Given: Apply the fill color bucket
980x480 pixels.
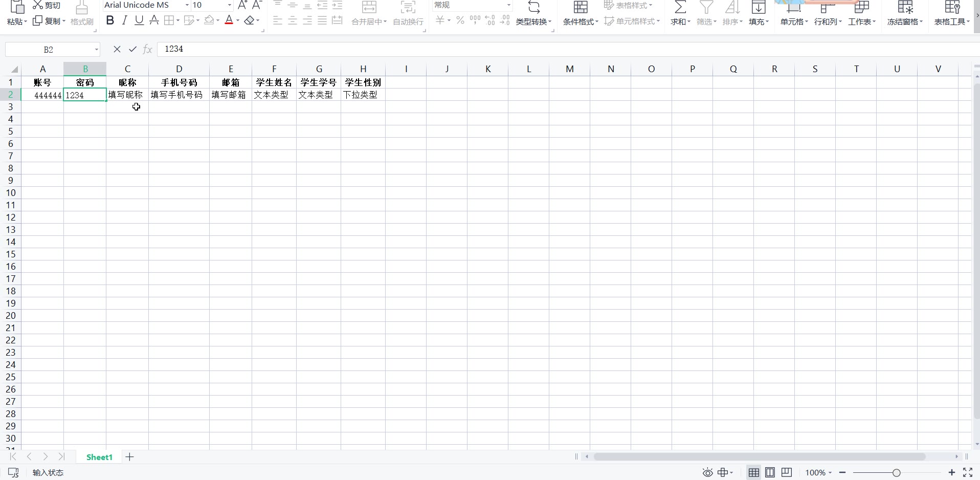Looking at the screenshot, I should [x=209, y=20].
